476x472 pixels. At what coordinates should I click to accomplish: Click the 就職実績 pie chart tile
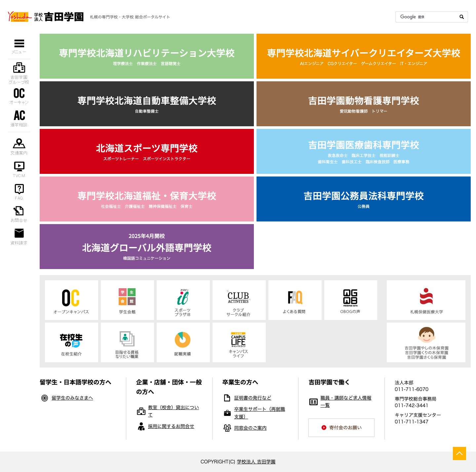(x=182, y=342)
